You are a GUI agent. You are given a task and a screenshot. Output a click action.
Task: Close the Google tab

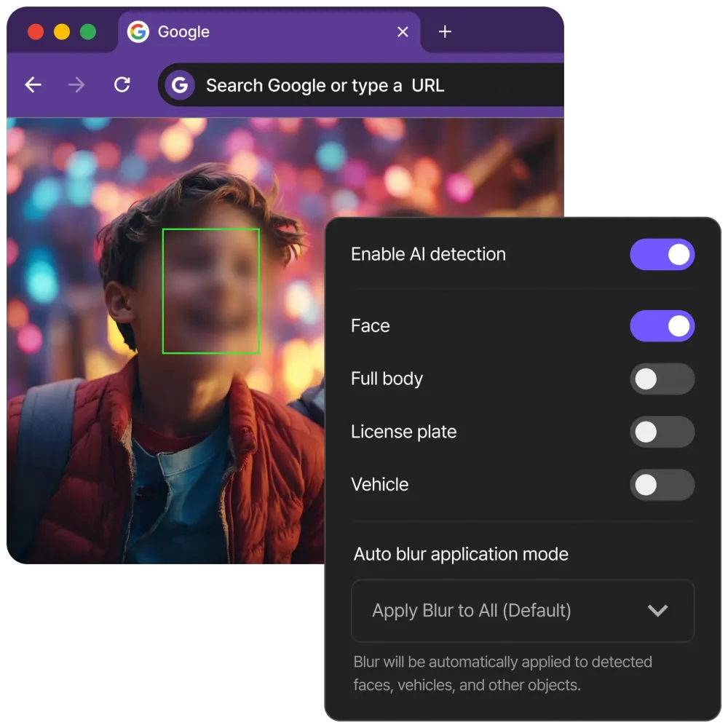tap(403, 32)
